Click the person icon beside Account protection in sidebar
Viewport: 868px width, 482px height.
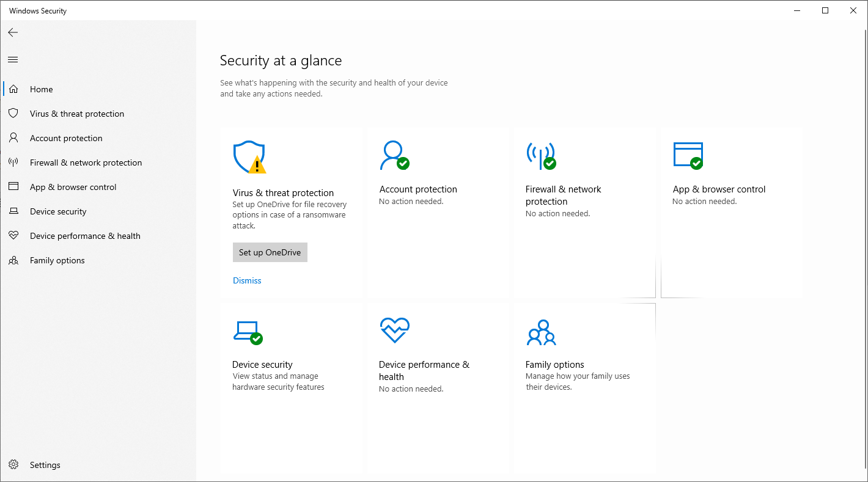(x=13, y=138)
